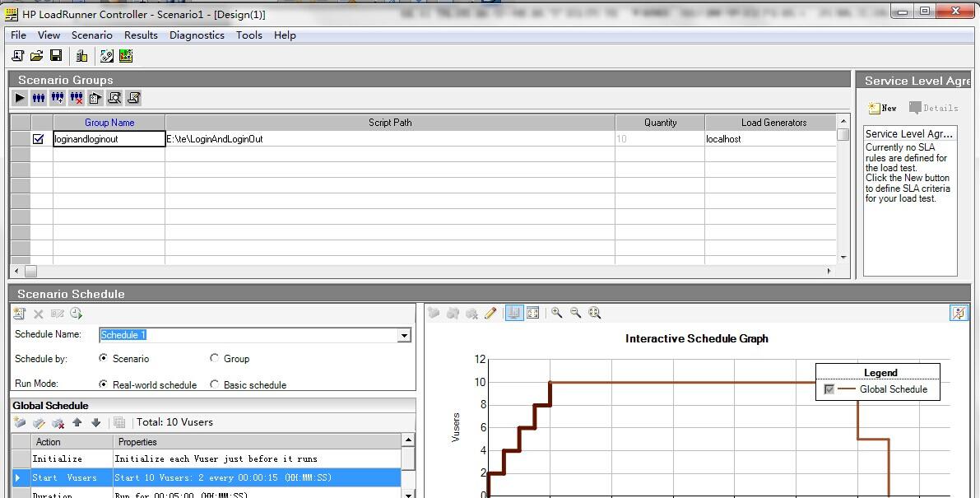This screenshot has height=498, width=980.
Task: Click the quantity 10 cell
Action: point(660,139)
